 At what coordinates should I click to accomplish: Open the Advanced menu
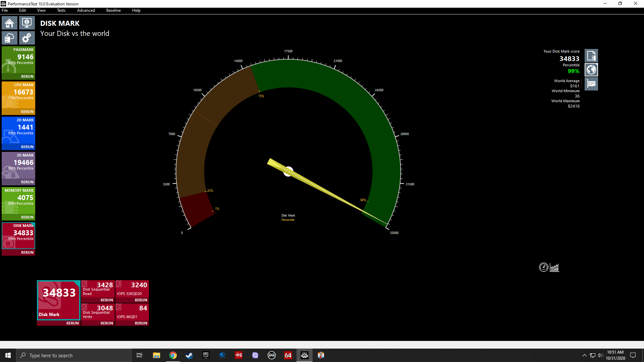coord(86,10)
